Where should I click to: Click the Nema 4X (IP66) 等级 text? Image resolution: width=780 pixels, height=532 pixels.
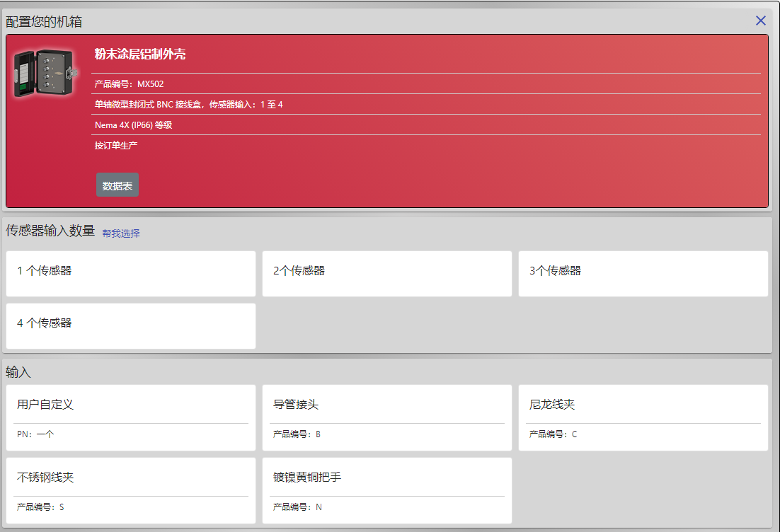click(x=133, y=125)
